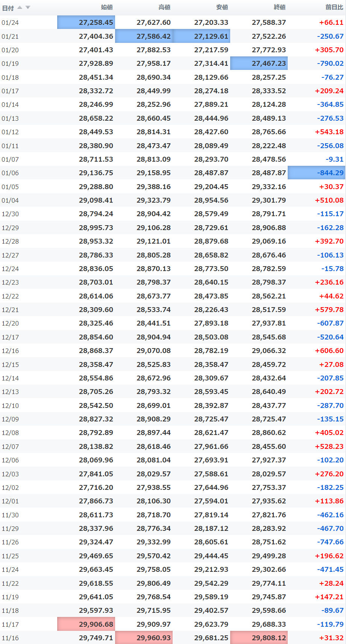The width and height of the screenshot is (346, 644).
Task: Click change value -607.87
Action: click(330, 323)
